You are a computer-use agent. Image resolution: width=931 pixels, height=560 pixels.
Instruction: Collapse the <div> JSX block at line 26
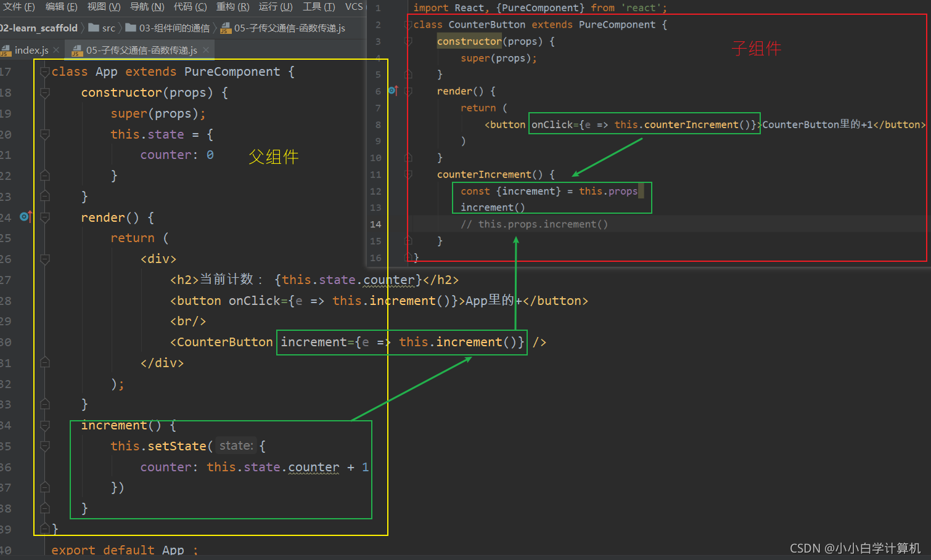pos(44,259)
